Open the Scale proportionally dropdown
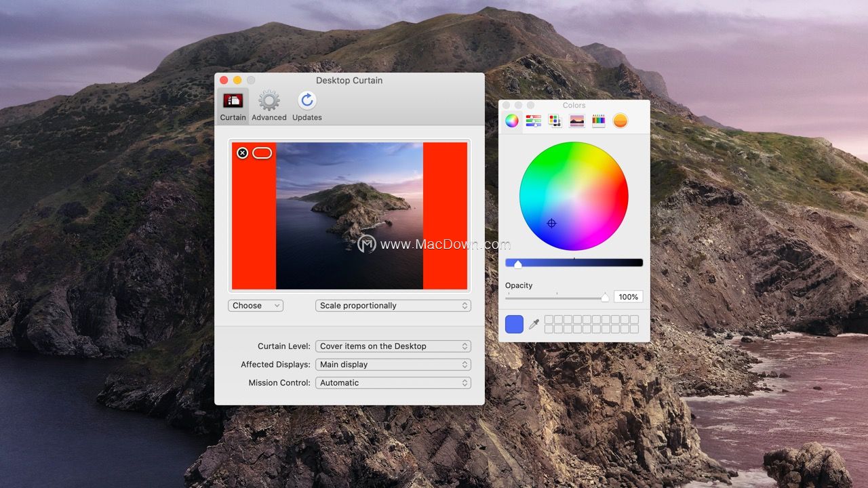This screenshot has width=868, height=488. [x=393, y=306]
